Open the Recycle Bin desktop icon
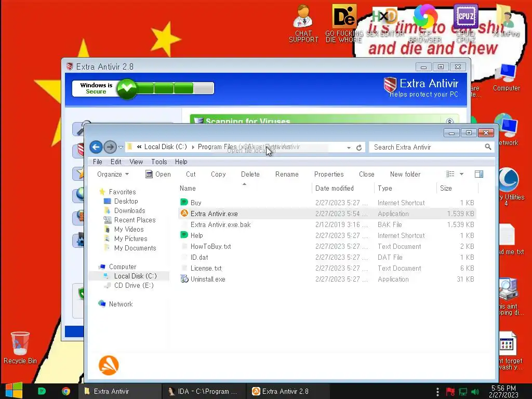 tap(20, 348)
